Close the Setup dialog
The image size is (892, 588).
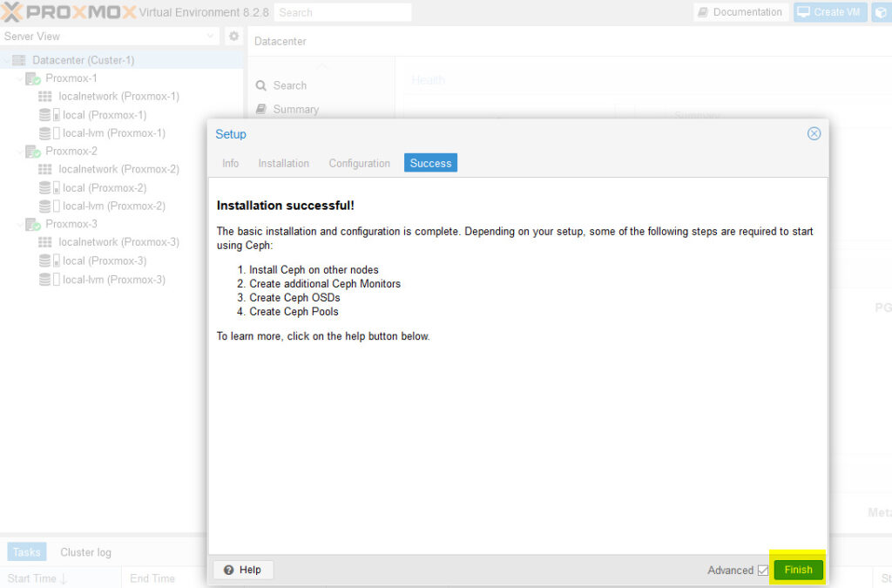[814, 133]
